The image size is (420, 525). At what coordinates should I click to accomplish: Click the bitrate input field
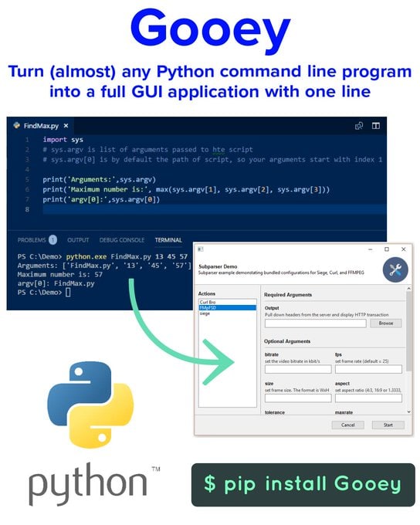[298, 369]
